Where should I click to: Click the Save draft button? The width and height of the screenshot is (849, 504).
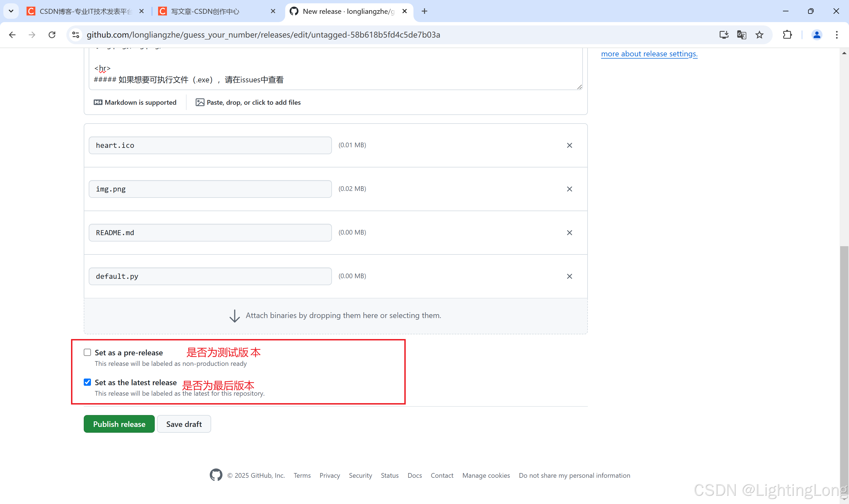point(184,424)
